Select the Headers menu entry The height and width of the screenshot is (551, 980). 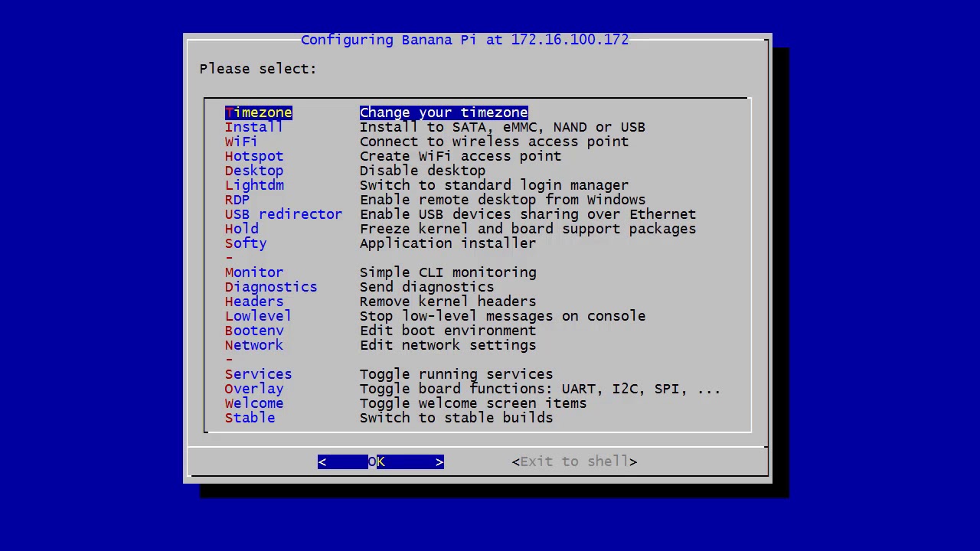click(x=254, y=302)
